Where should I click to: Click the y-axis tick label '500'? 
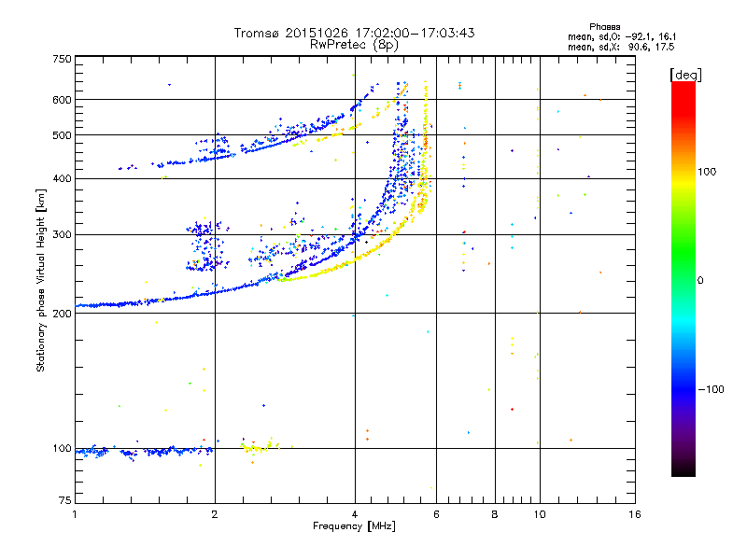62,135
